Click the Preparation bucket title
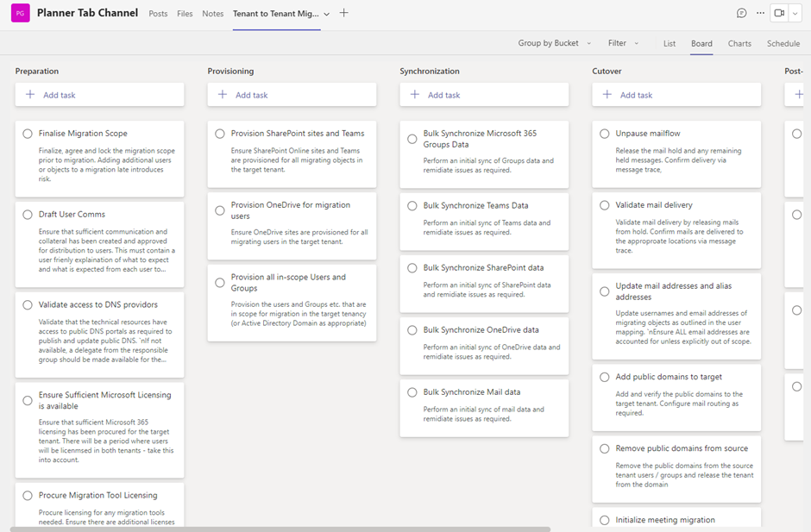811x532 pixels. pos(37,71)
